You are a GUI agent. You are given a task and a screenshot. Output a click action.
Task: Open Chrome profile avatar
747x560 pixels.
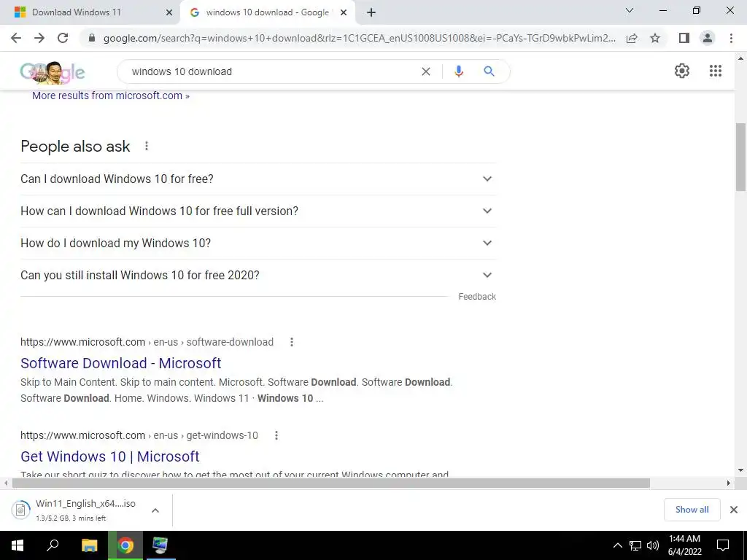tap(708, 38)
